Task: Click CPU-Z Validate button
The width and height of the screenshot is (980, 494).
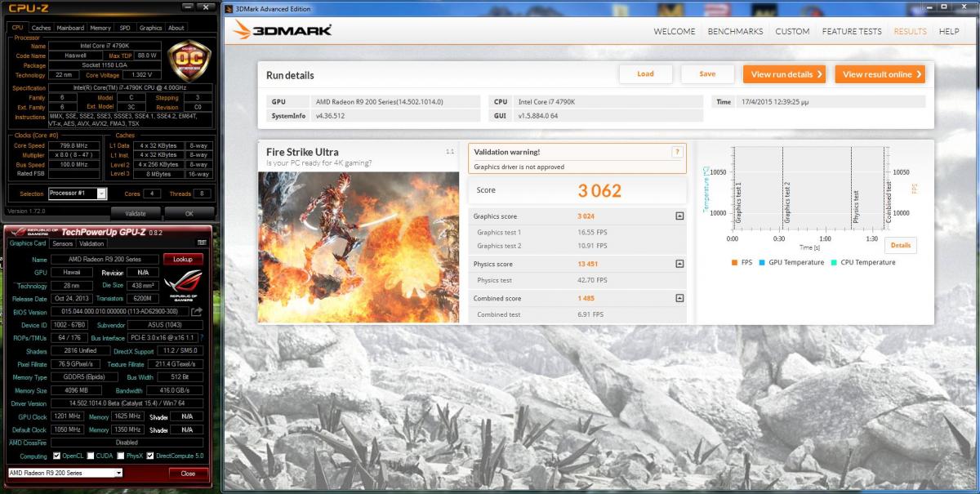Action: [135, 213]
